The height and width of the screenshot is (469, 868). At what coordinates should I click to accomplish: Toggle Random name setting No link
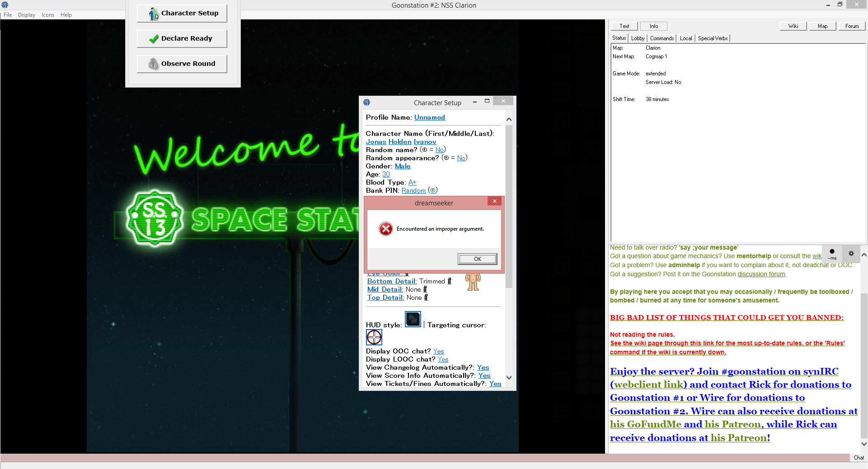click(439, 150)
